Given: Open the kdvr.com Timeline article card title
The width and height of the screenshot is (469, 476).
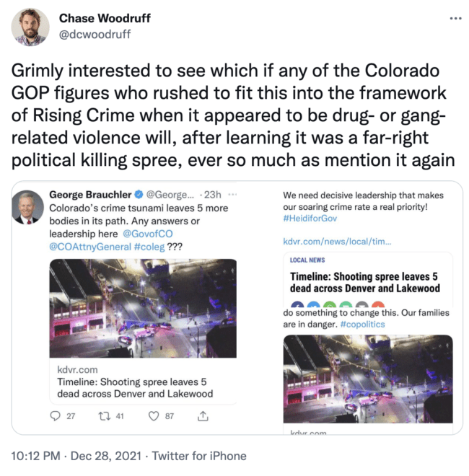Looking at the screenshot, I should pyautogui.click(x=135, y=388).
